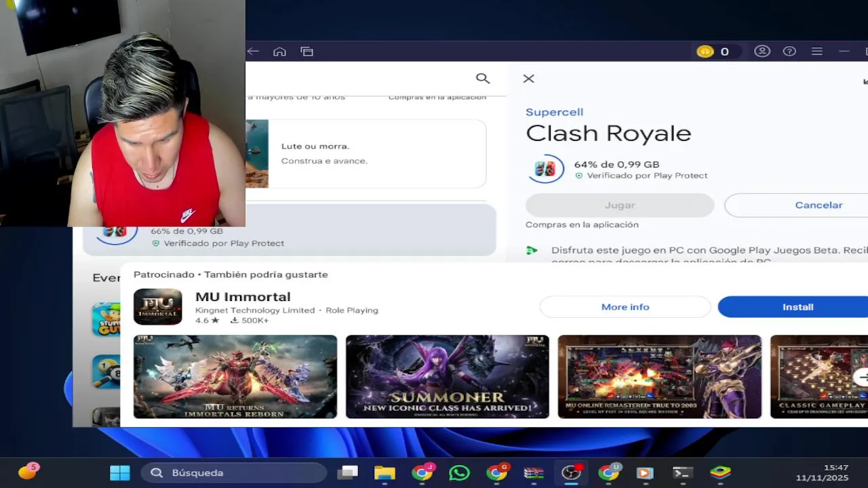Open the Stumble Guys game icon
This screenshot has width=868, height=488.
point(106,319)
